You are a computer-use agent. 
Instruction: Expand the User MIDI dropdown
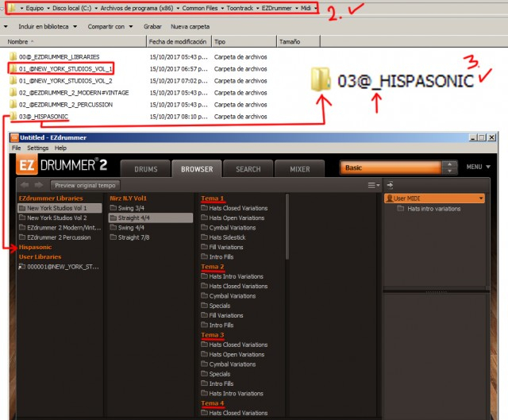pyautogui.click(x=479, y=198)
